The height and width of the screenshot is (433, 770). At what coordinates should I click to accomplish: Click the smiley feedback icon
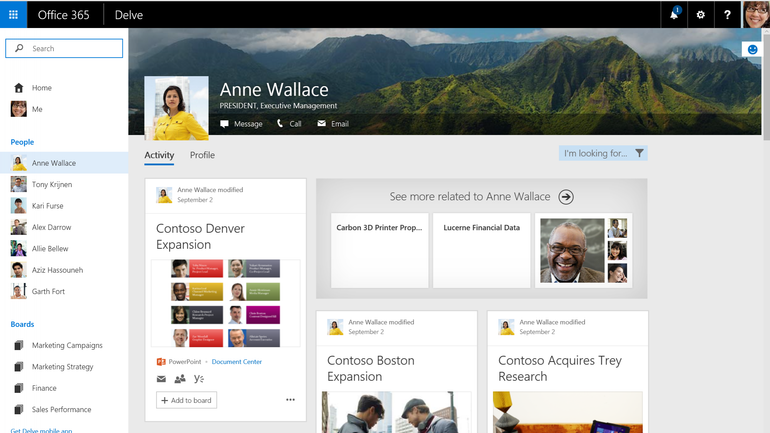[x=752, y=49]
